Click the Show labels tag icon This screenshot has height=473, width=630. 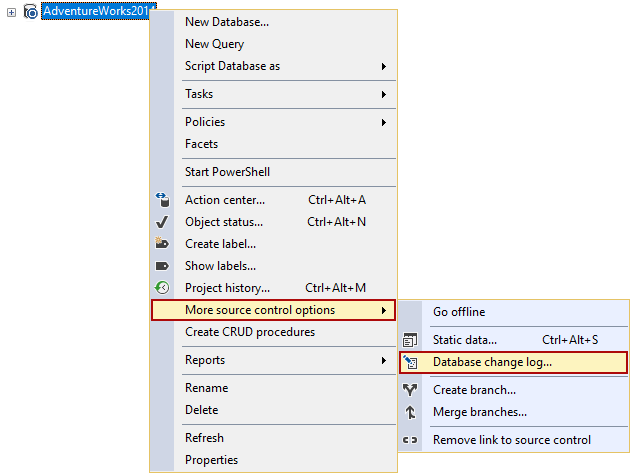point(162,266)
